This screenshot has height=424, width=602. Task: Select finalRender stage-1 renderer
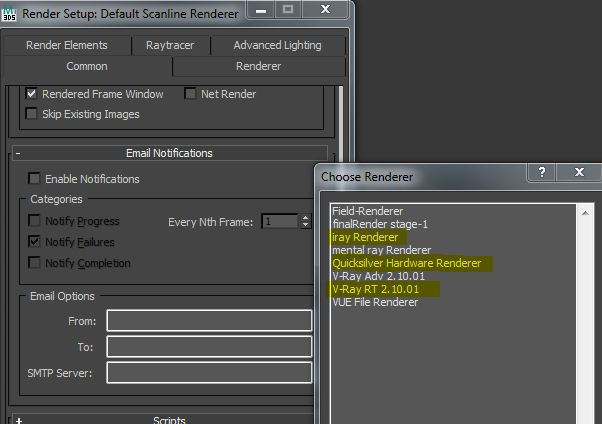(x=380, y=224)
